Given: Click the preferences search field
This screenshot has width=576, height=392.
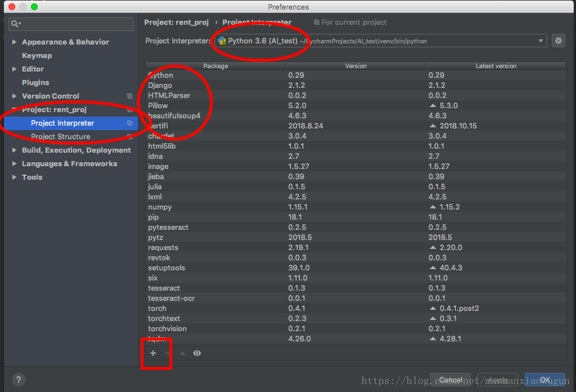Looking at the screenshot, I should coord(71,24).
